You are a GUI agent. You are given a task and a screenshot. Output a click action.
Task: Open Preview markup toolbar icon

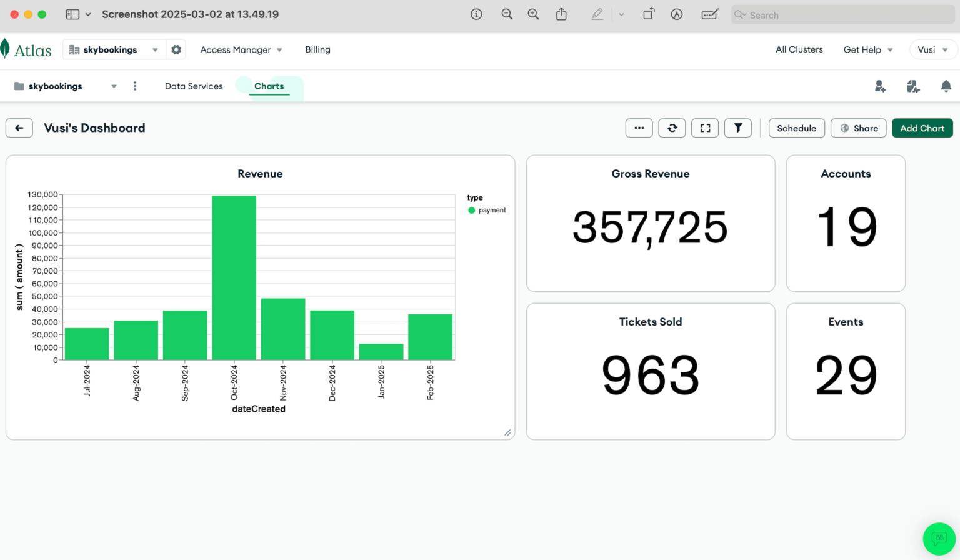(677, 14)
